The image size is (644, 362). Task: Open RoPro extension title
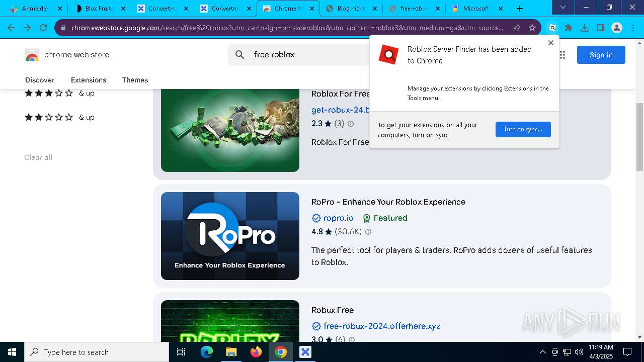click(388, 202)
